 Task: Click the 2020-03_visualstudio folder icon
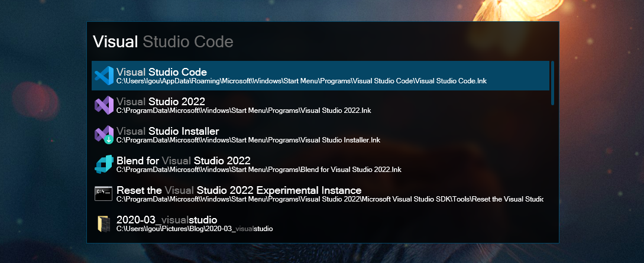[104, 223]
